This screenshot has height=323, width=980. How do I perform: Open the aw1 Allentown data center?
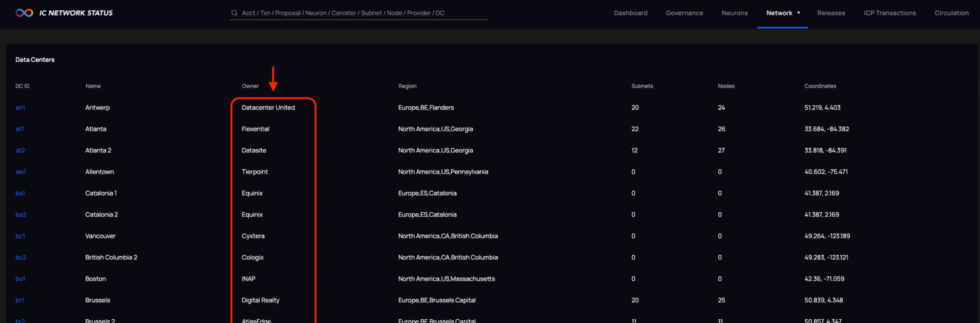coord(21,172)
